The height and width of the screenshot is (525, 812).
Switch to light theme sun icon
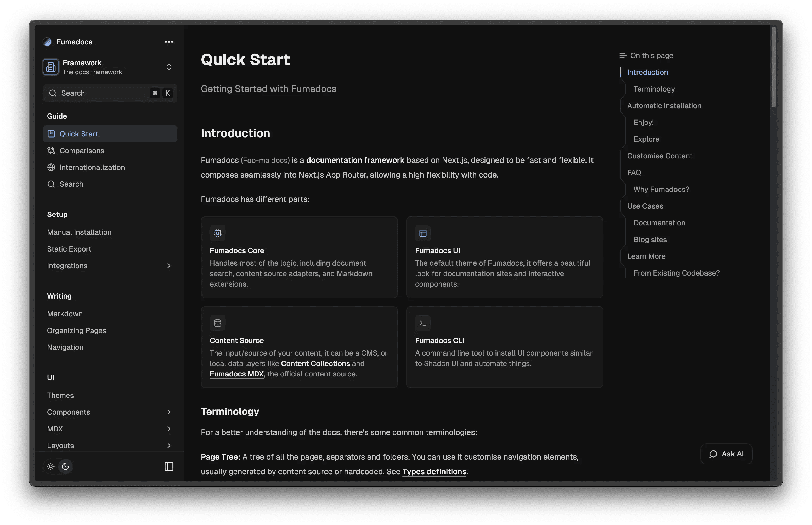click(x=51, y=466)
